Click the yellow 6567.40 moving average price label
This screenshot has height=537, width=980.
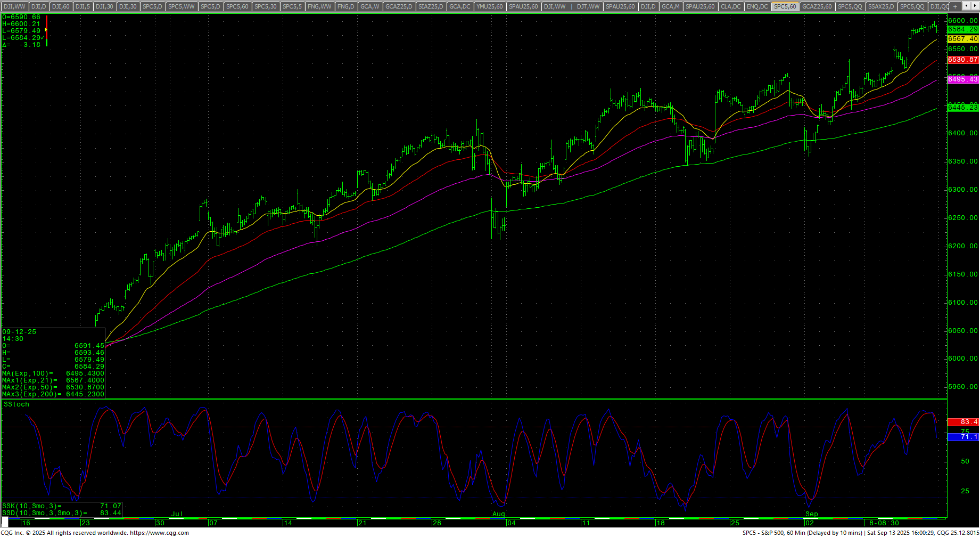962,39
